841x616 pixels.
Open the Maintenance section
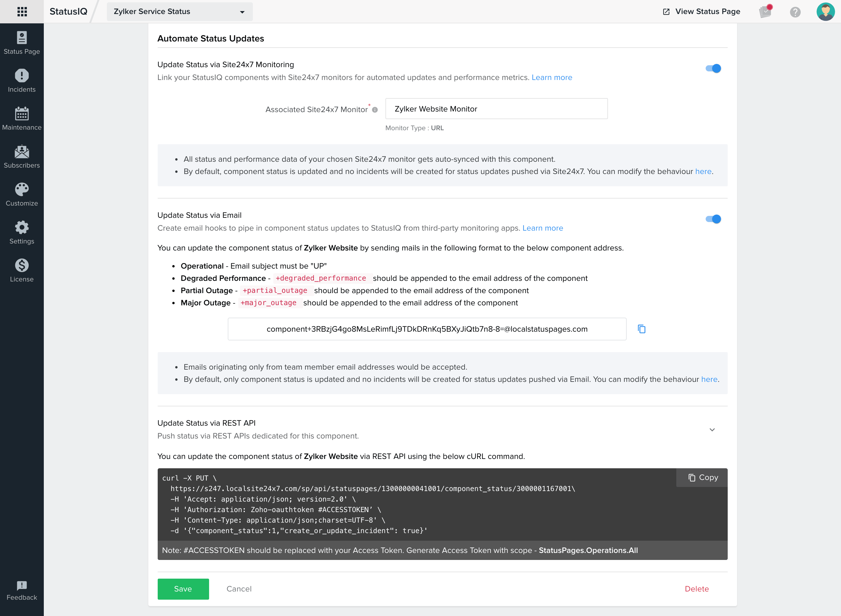[22, 119]
